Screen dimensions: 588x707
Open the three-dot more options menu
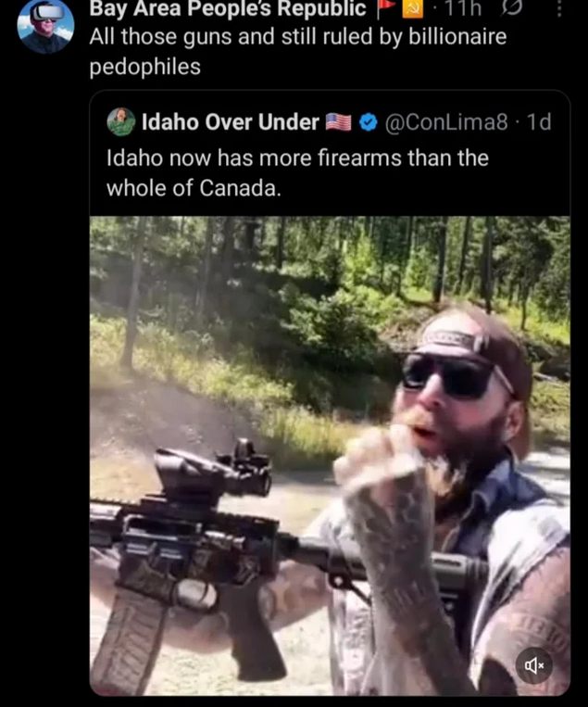tap(559, 8)
